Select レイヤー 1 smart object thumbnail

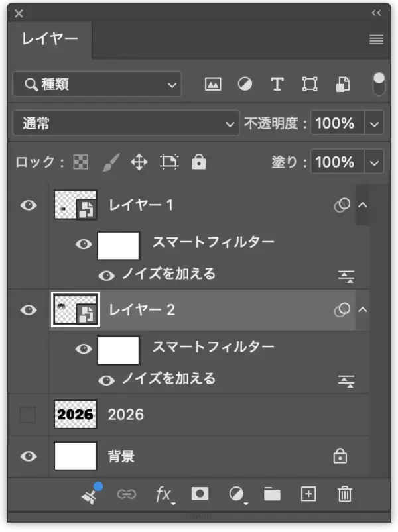tap(76, 205)
